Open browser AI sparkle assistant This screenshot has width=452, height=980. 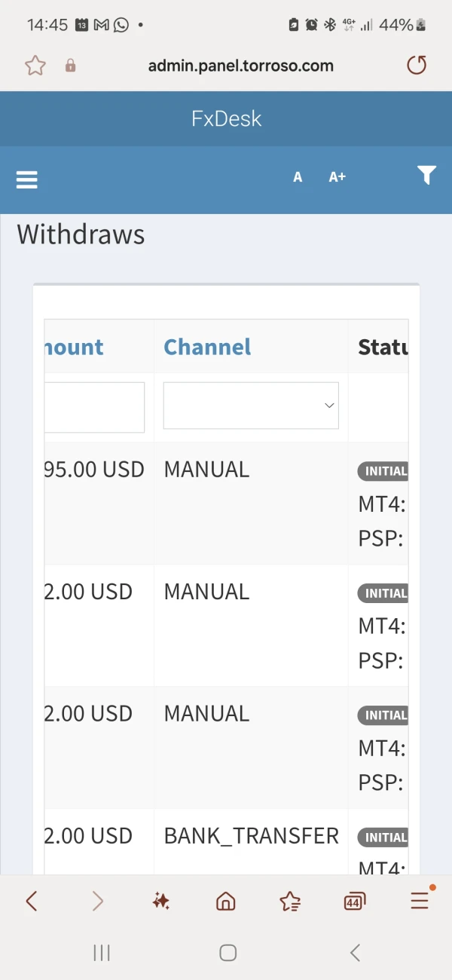160,901
